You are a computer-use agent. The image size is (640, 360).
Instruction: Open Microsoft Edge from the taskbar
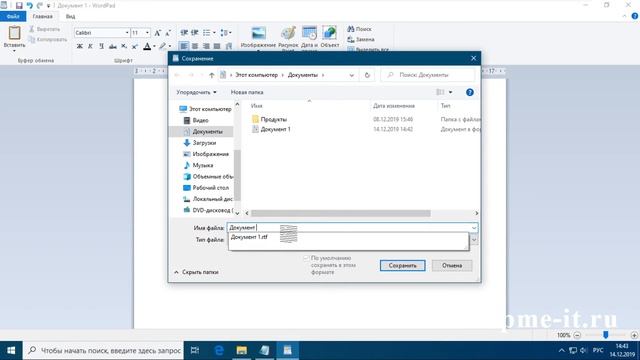point(219,350)
